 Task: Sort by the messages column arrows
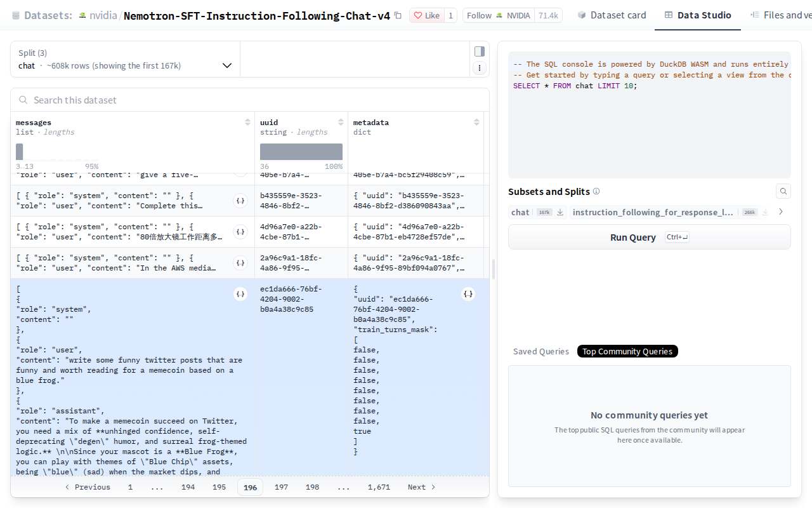tap(247, 123)
